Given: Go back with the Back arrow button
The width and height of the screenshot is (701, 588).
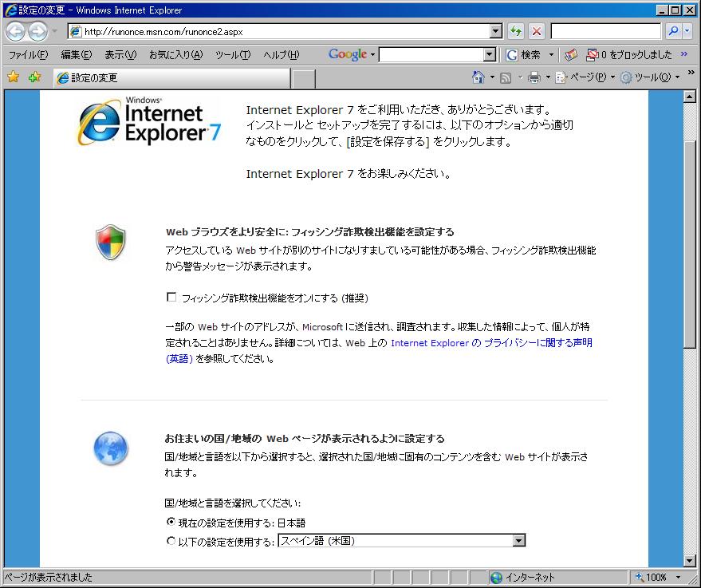Looking at the screenshot, I should [16, 31].
